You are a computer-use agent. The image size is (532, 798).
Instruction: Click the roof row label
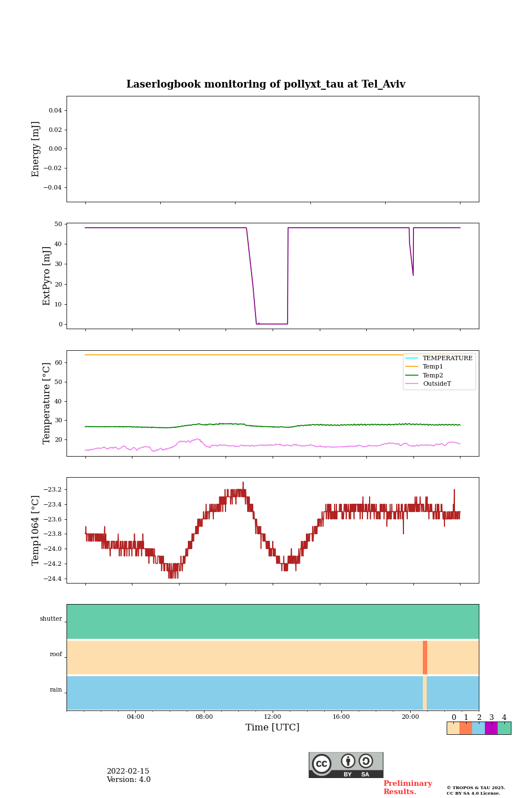56,654
